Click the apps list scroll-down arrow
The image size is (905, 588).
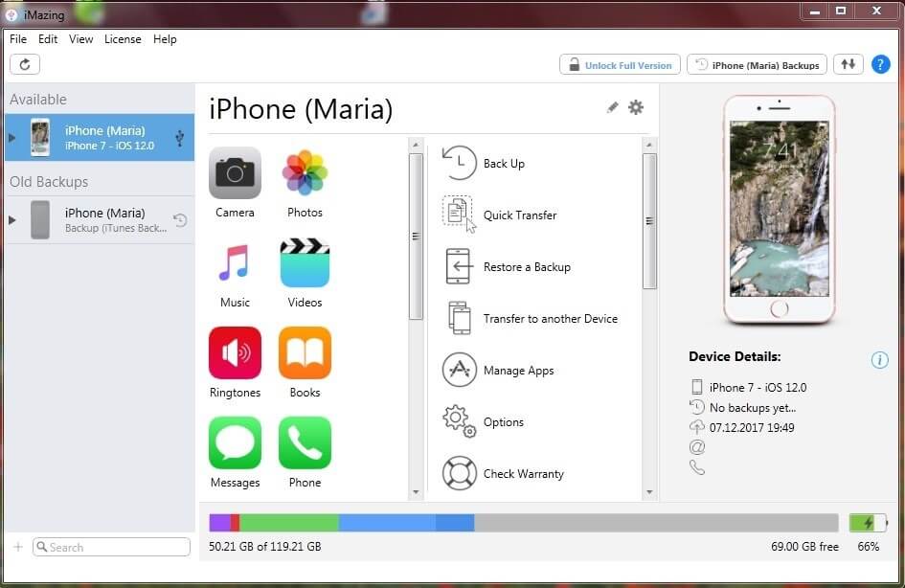[416, 492]
